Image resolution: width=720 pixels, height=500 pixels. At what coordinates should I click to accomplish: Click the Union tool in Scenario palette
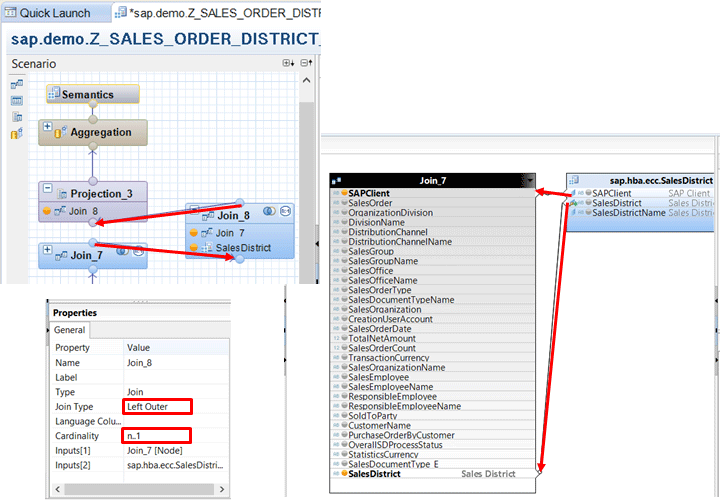(16, 100)
